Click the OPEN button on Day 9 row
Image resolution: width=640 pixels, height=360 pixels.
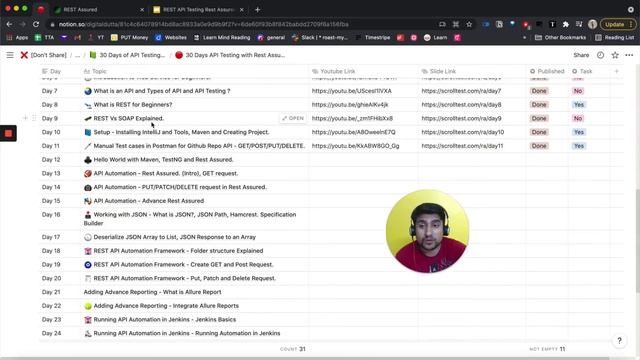point(293,118)
